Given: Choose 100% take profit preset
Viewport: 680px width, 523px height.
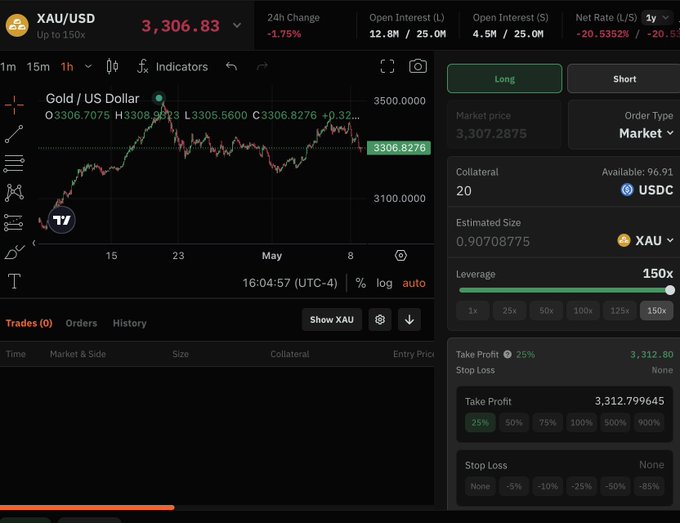Looking at the screenshot, I should (581, 422).
